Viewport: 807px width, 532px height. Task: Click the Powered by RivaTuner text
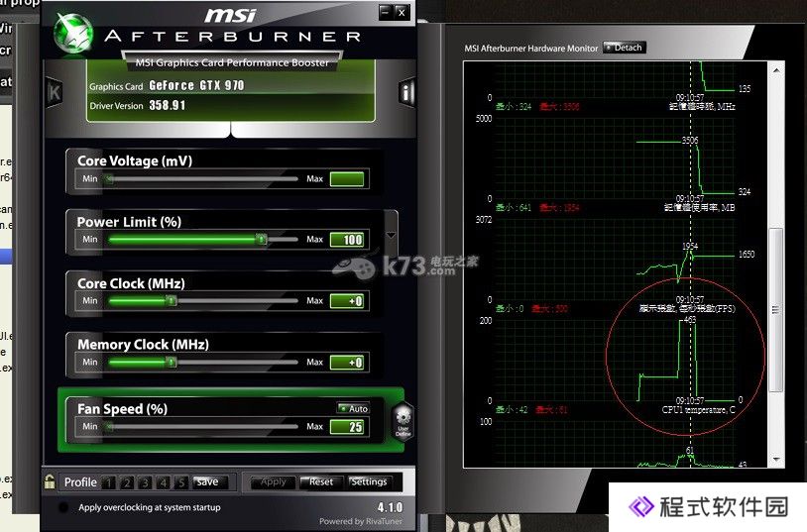click(x=360, y=521)
